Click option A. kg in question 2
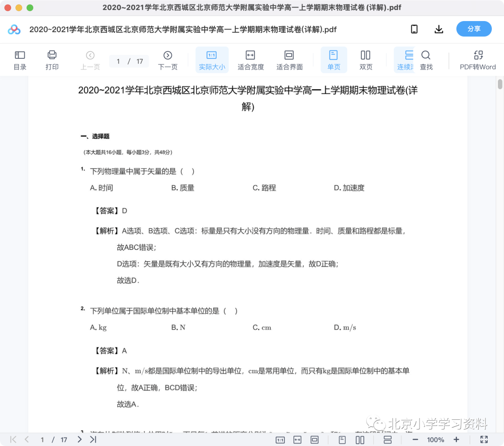 point(98,327)
